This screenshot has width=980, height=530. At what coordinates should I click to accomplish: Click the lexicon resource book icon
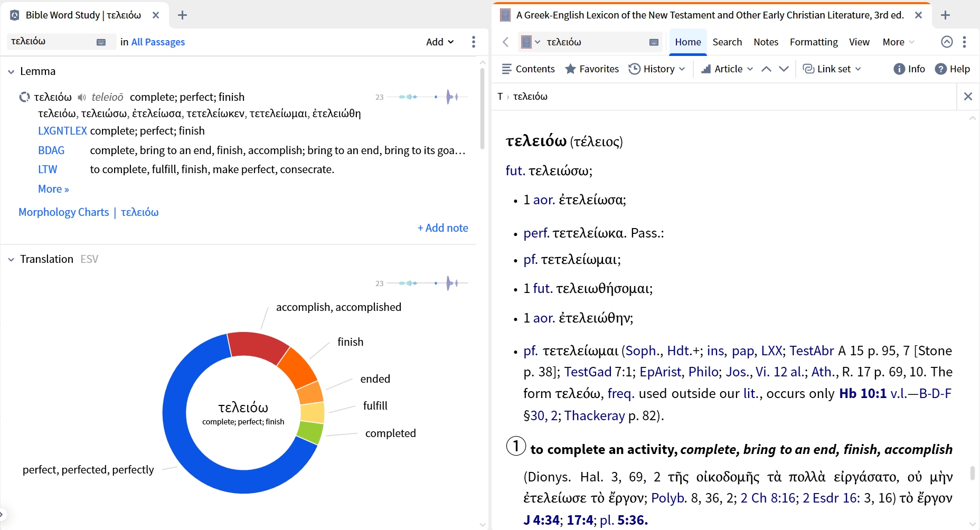click(x=526, y=42)
